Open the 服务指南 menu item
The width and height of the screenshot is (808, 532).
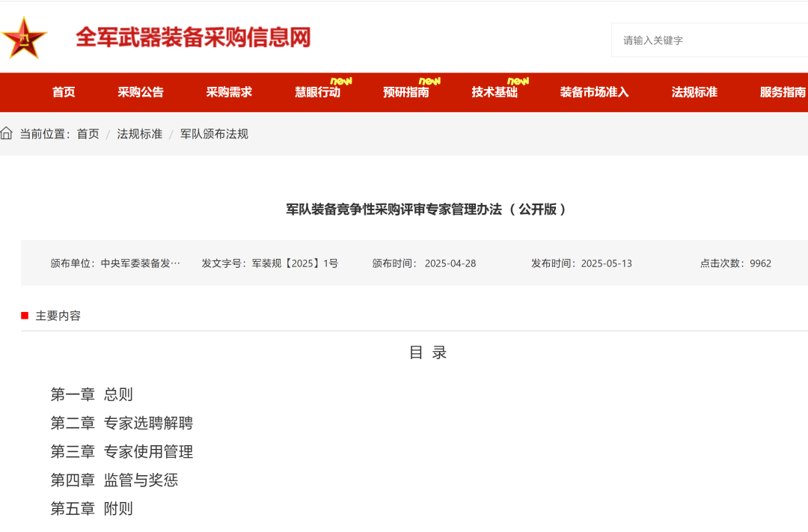782,92
